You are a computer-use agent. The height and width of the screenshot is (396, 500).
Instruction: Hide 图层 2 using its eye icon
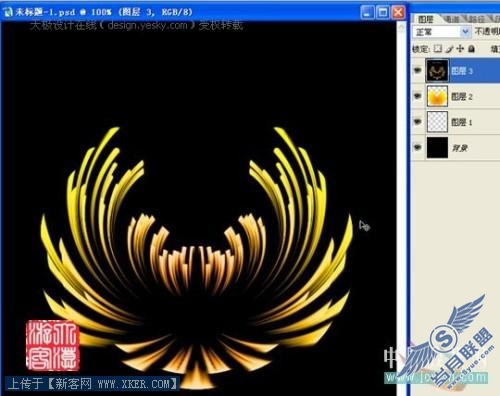click(x=417, y=96)
